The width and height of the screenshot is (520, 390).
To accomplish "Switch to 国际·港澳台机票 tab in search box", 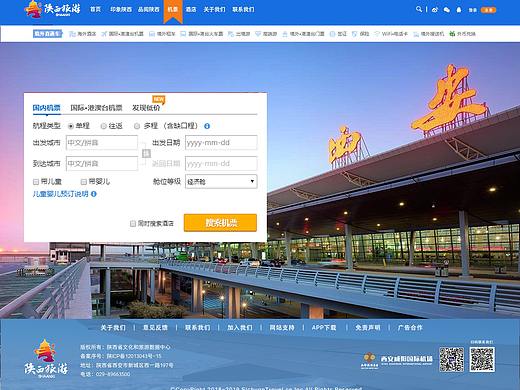I will pyautogui.click(x=96, y=108).
